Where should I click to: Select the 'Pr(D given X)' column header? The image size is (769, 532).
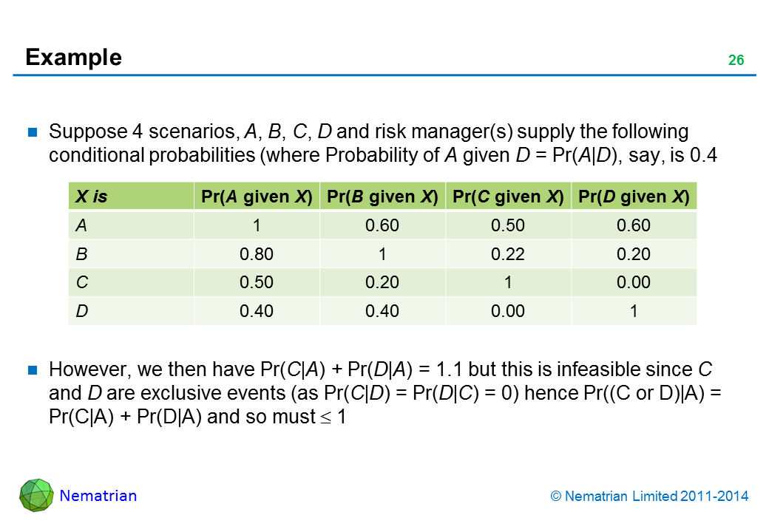click(634, 197)
